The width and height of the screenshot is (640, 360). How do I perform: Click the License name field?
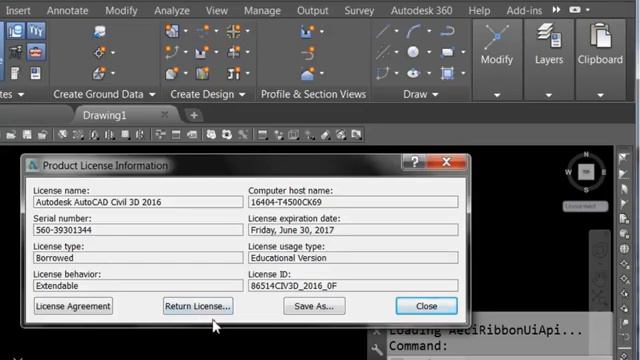tap(138, 202)
